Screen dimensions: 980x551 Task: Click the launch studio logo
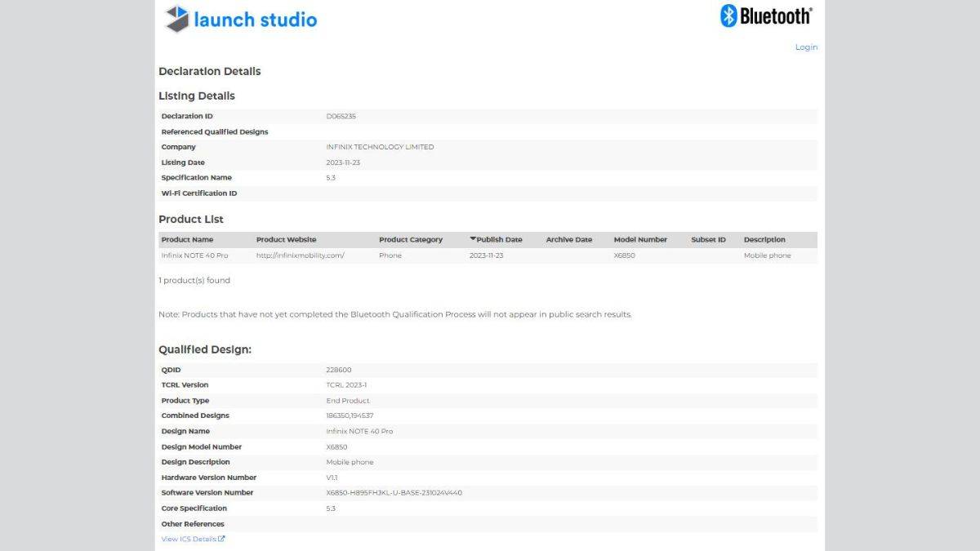click(x=241, y=20)
